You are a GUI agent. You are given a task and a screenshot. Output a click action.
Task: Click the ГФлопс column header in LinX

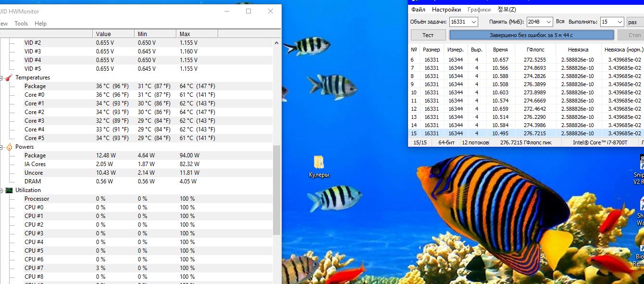coord(535,50)
